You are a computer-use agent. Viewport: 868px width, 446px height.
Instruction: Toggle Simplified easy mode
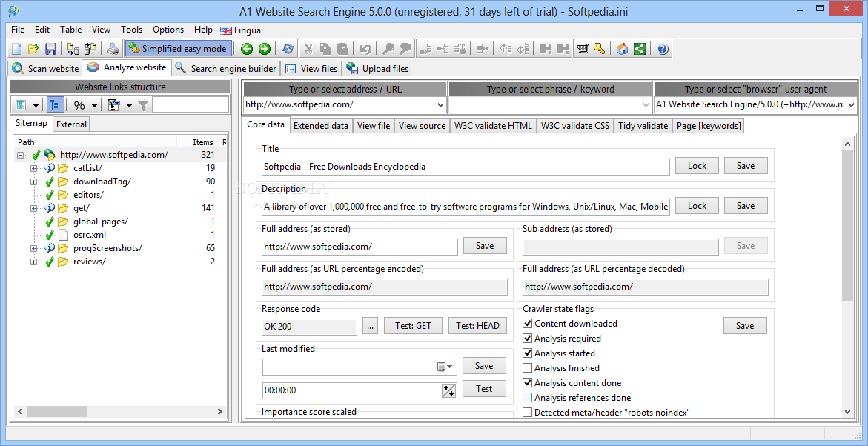pos(178,49)
